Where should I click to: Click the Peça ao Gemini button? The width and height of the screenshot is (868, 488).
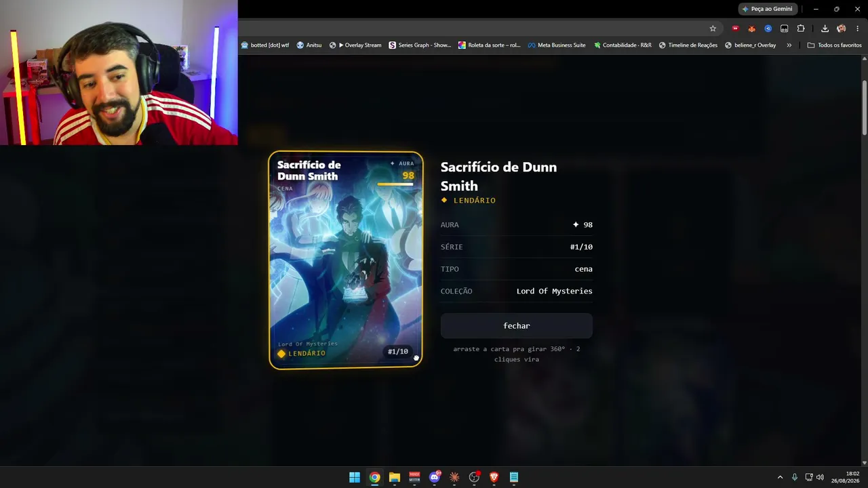tap(767, 9)
